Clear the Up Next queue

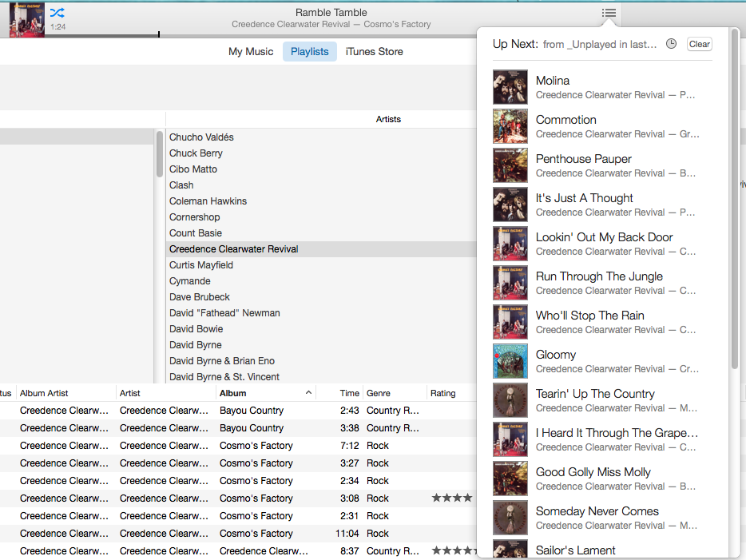tap(699, 44)
